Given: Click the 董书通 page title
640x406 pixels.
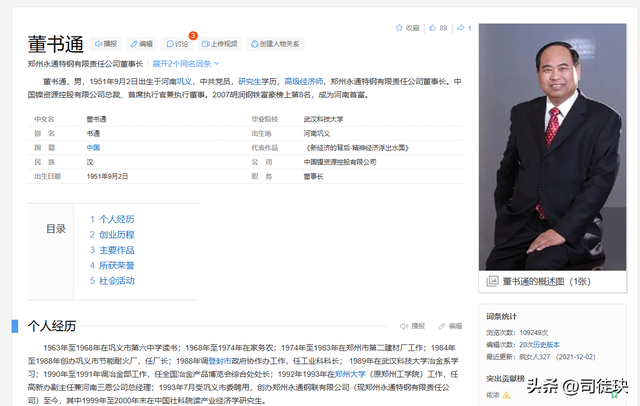Looking at the screenshot, I should tap(56, 44).
